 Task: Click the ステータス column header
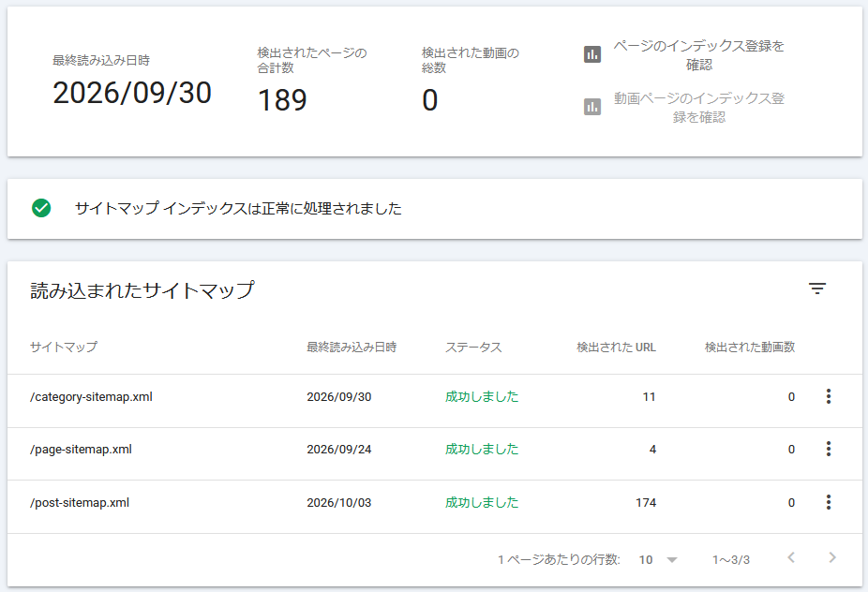point(473,347)
